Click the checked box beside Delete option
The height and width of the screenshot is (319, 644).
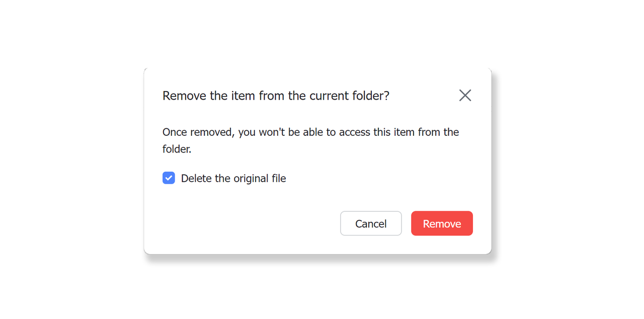coord(169,178)
